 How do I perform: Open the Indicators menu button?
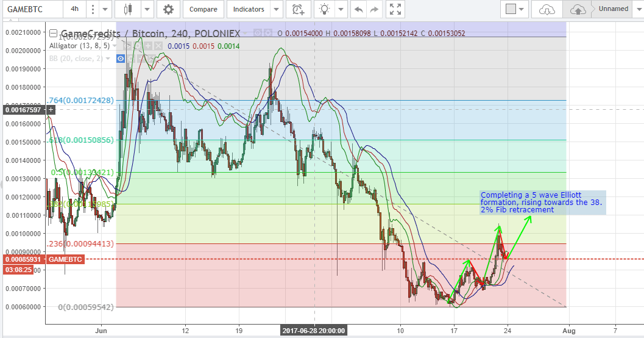pyautogui.click(x=249, y=9)
